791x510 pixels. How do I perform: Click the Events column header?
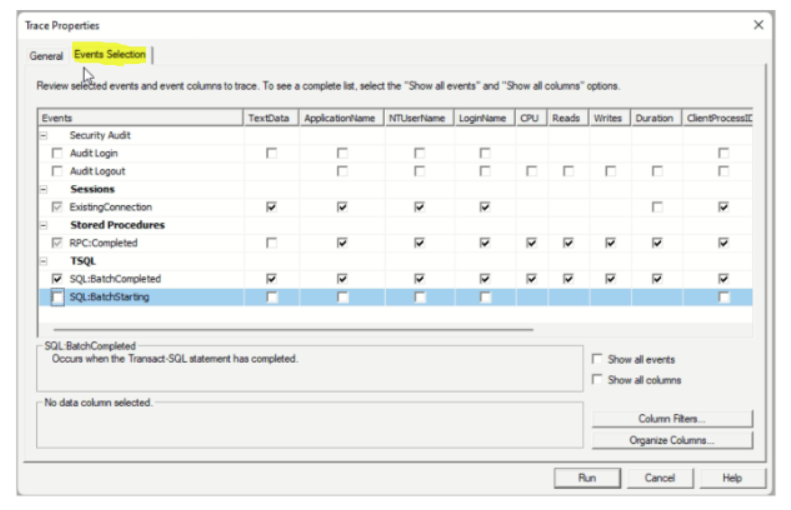point(141,118)
